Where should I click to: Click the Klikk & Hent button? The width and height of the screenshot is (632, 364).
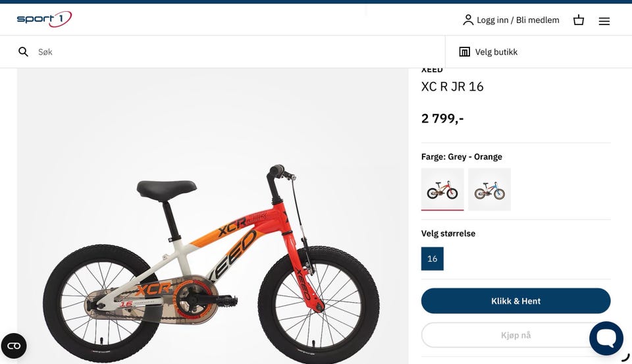point(515,301)
